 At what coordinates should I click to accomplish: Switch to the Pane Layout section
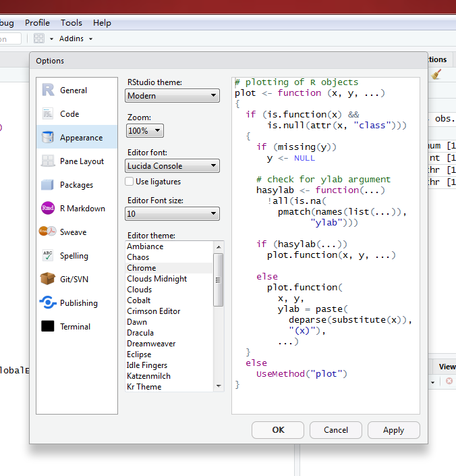[77, 161]
